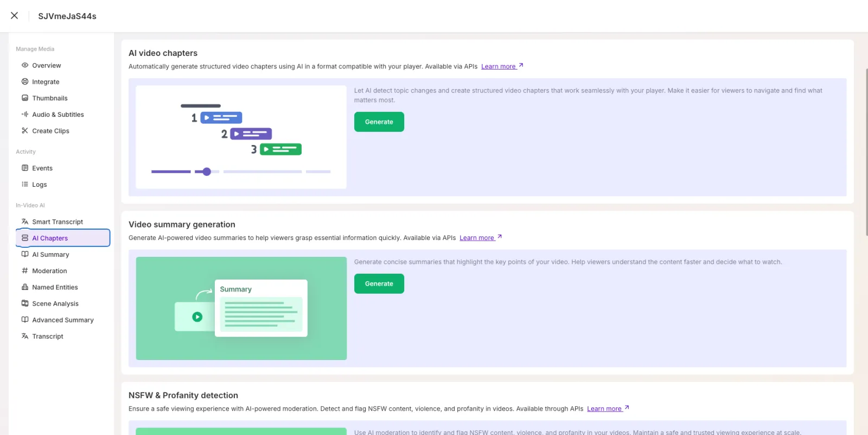
Task: Click the AI video chapters heading
Action: click(163, 53)
